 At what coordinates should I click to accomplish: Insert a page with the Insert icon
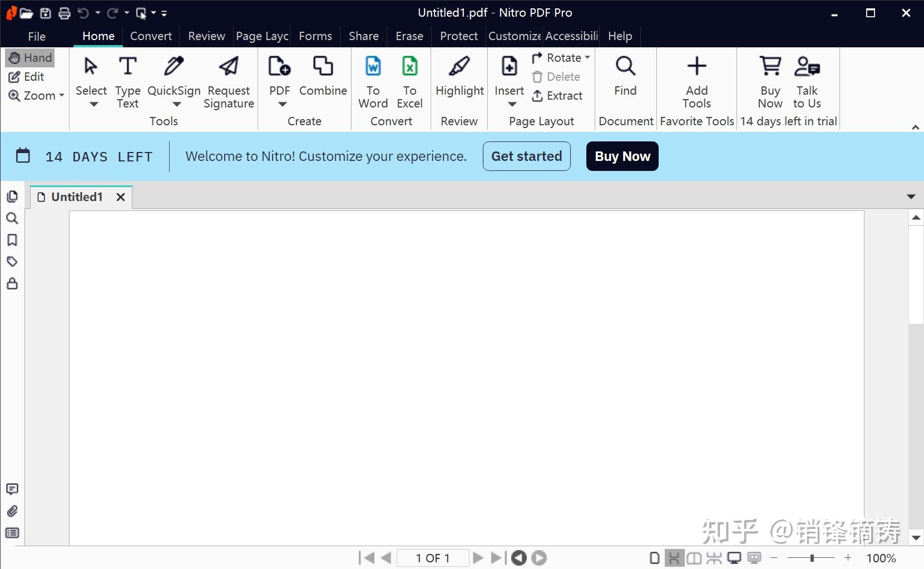point(509,66)
